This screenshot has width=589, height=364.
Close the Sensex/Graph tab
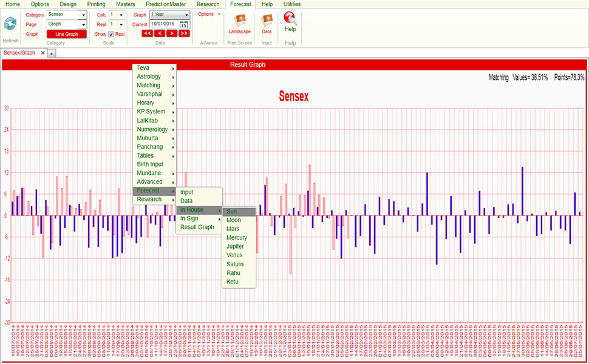43,53
